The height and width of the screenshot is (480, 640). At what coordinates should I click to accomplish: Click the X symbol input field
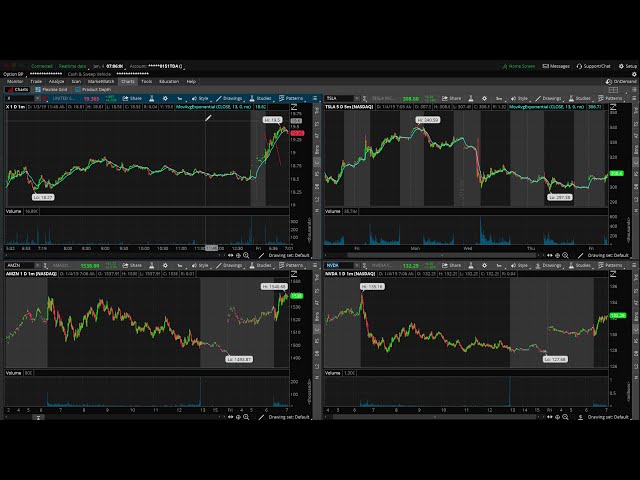coord(22,98)
